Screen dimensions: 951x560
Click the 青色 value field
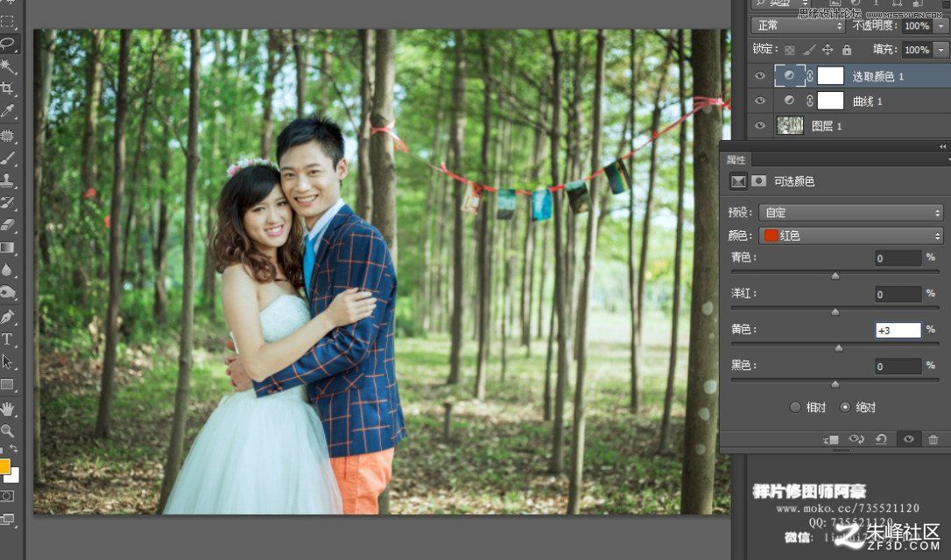pos(898,258)
